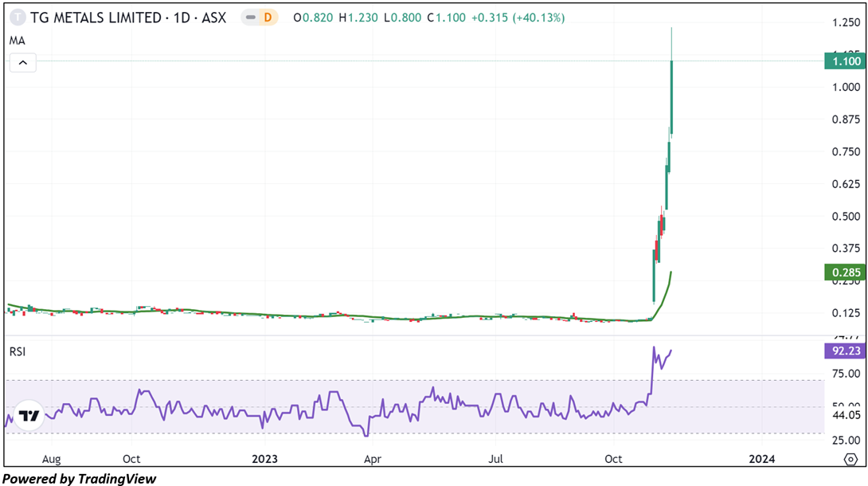Click the TG Metals symbol logo icon
The width and height of the screenshot is (868, 486).
point(18,18)
